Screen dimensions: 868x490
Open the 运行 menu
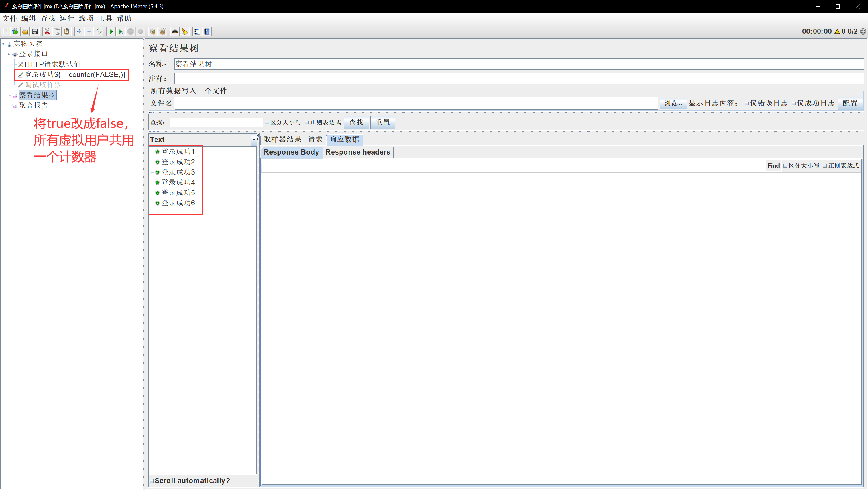[66, 18]
